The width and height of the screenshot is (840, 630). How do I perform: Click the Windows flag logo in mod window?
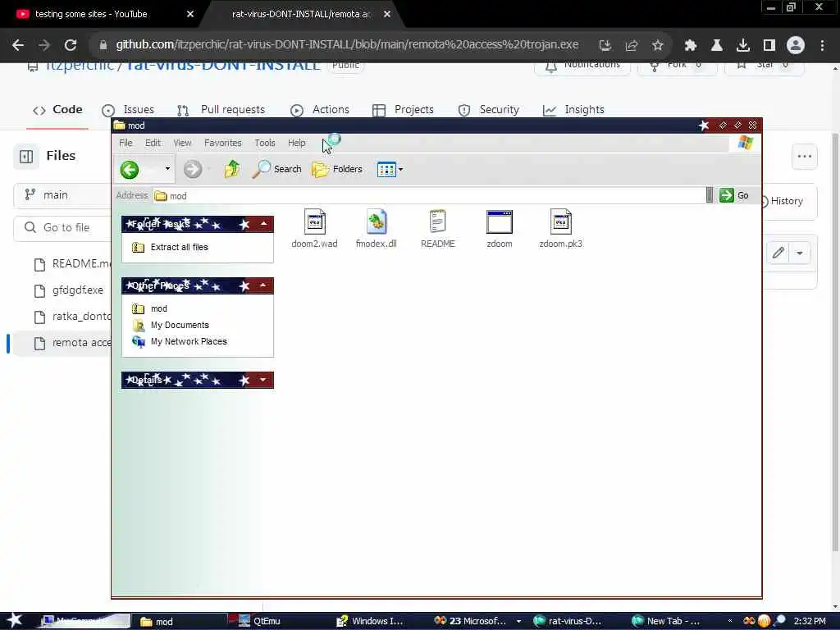pos(745,143)
